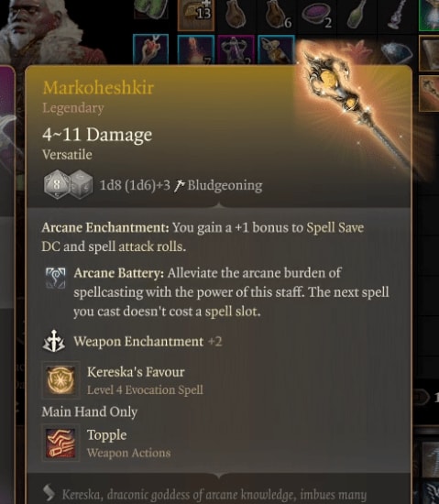Screen dimensions: 439x504
Task: Click the Weapon Enchantment sword icon
Action: (54, 341)
